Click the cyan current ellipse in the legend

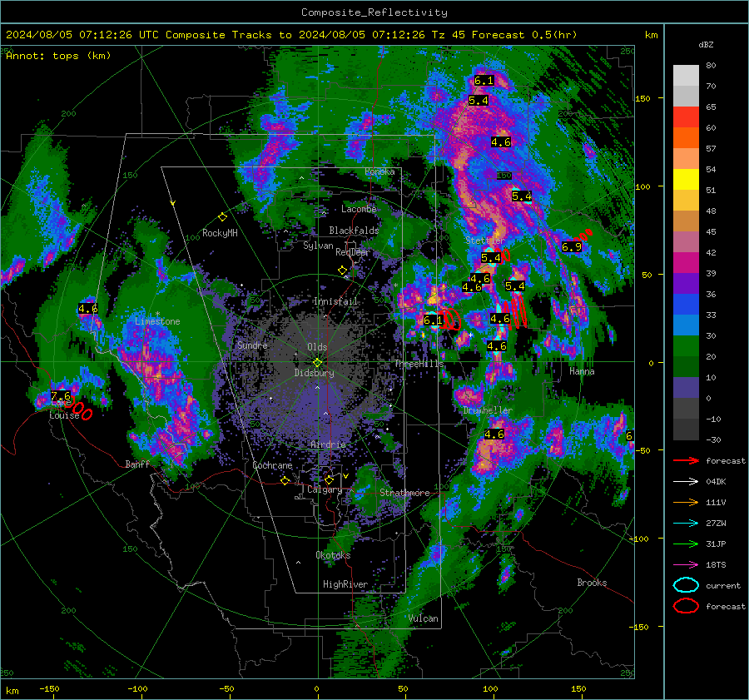(x=686, y=585)
